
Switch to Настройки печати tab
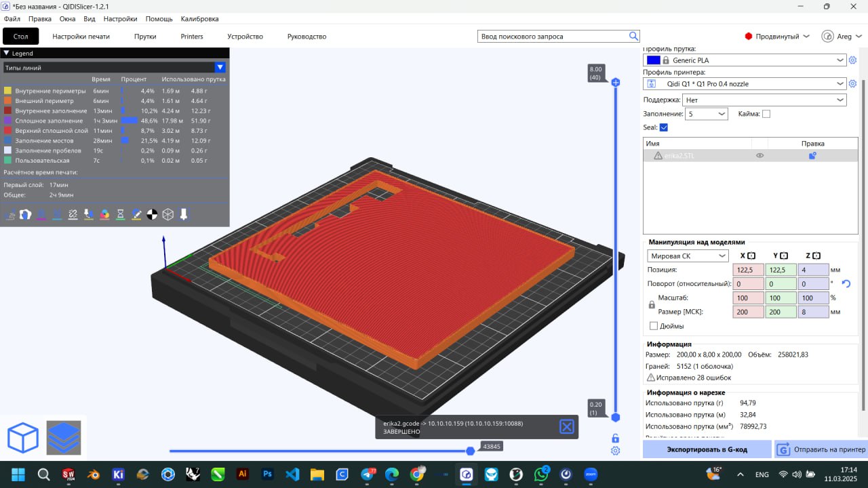pyautogui.click(x=81, y=36)
